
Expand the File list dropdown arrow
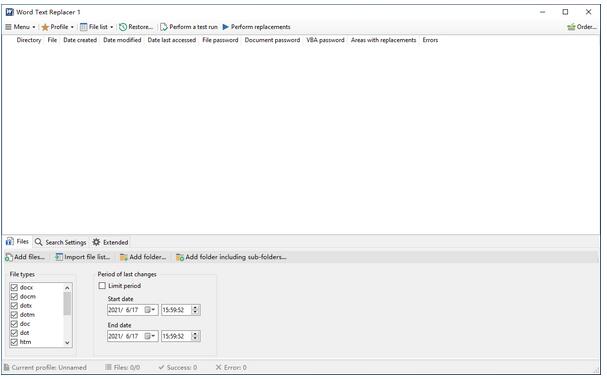coord(111,27)
